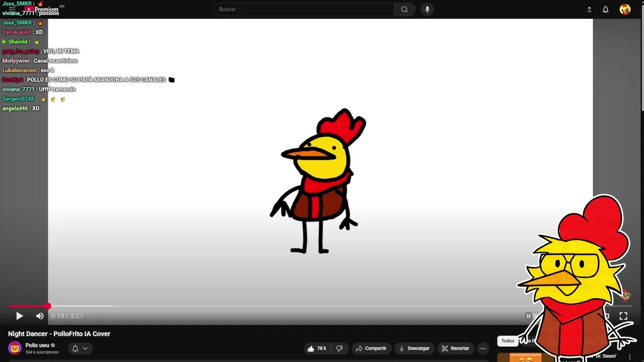Open the three-dot more actions menu
644x362 pixels.
point(483,348)
